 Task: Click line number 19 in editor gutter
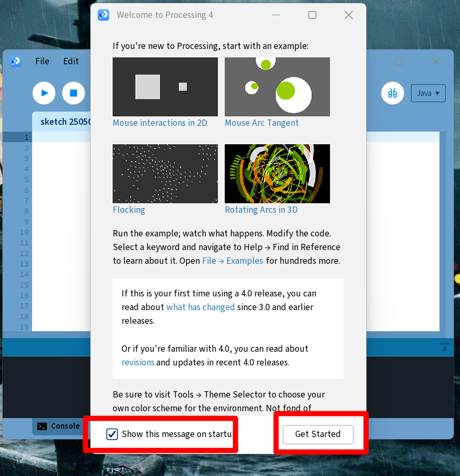(24, 328)
